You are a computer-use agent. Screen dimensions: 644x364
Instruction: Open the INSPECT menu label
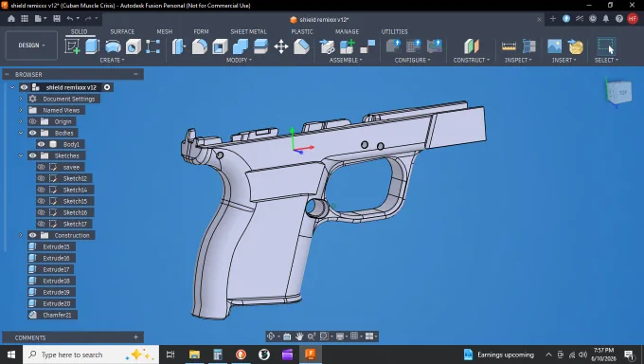pyautogui.click(x=518, y=60)
